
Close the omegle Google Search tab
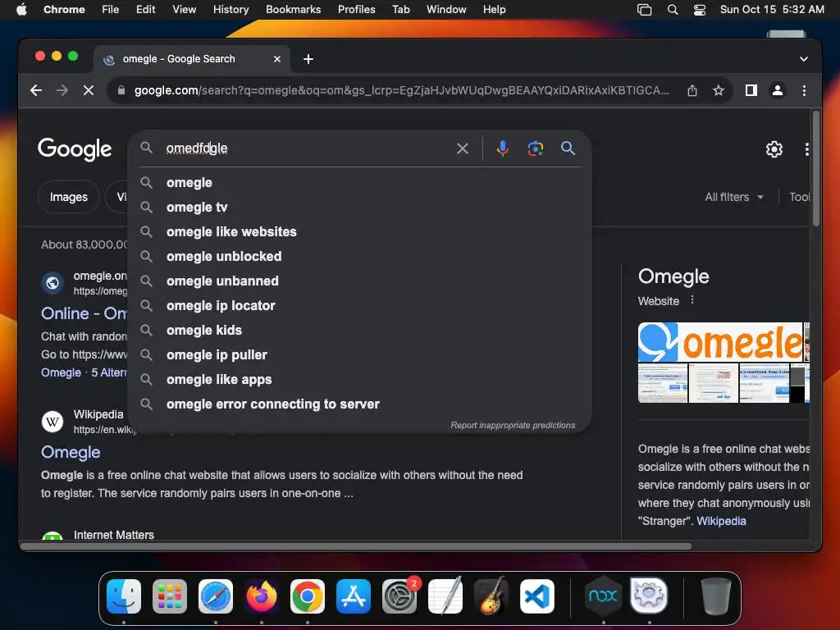pos(277,59)
